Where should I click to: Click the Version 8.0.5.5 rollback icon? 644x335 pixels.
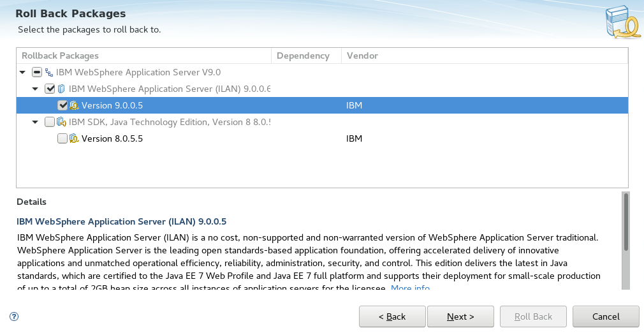[74, 138]
